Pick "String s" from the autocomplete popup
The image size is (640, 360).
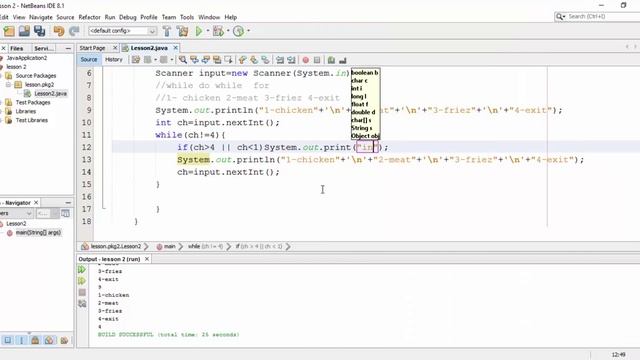pyautogui.click(x=362, y=128)
